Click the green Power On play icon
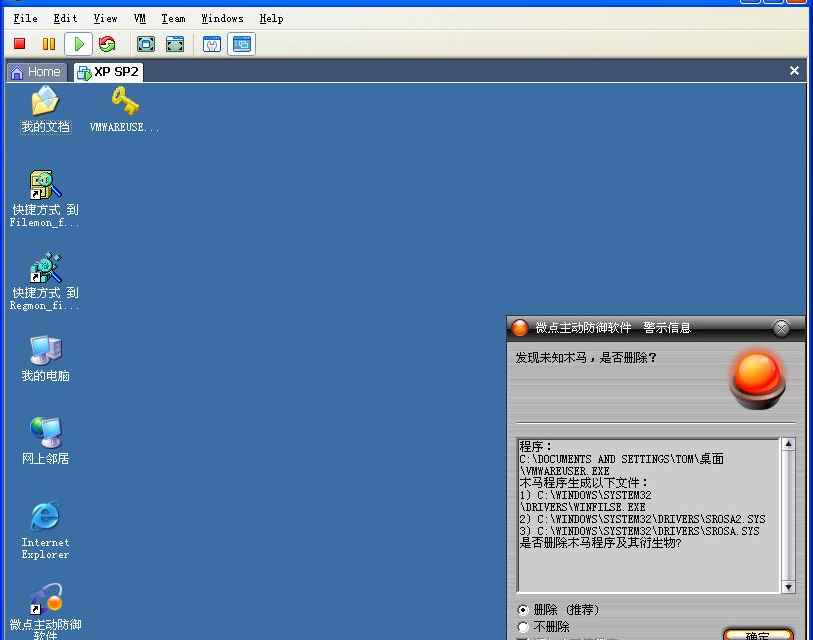This screenshot has height=640, width=813. 78,44
